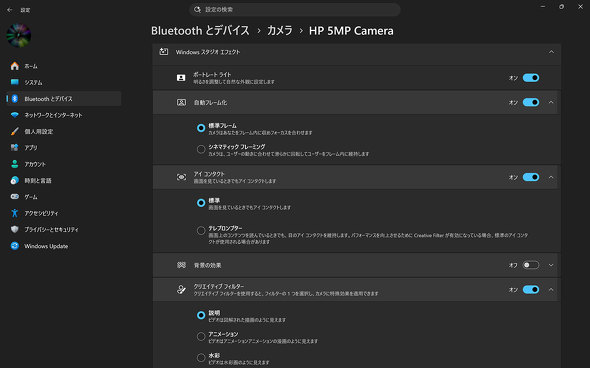Focus the 設定の検索 search field

click(x=295, y=9)
